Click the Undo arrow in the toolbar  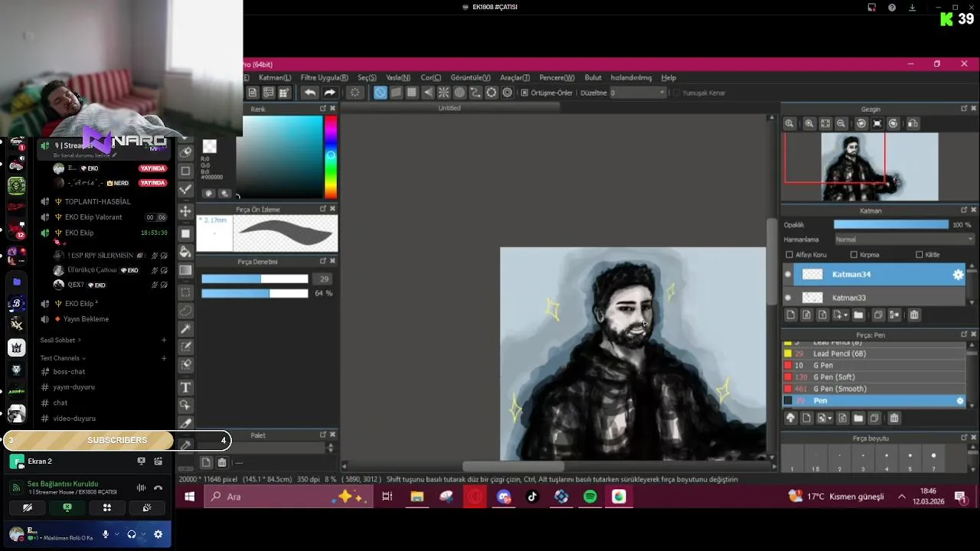(310, 93)
